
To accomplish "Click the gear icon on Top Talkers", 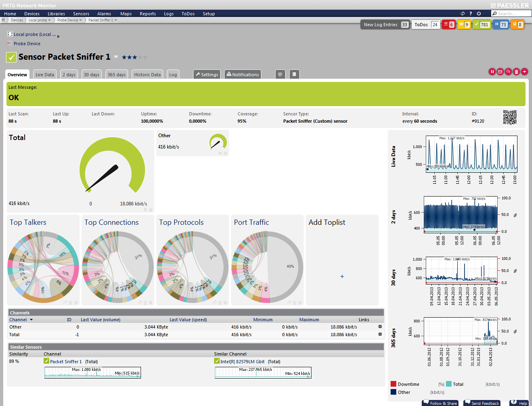I will (76, 303).
